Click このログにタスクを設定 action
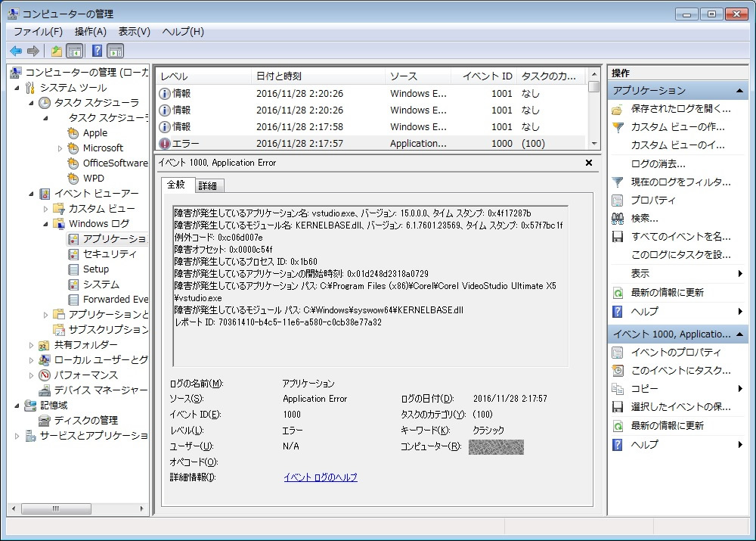The image size is (756, 541). (x=681, y=255)
